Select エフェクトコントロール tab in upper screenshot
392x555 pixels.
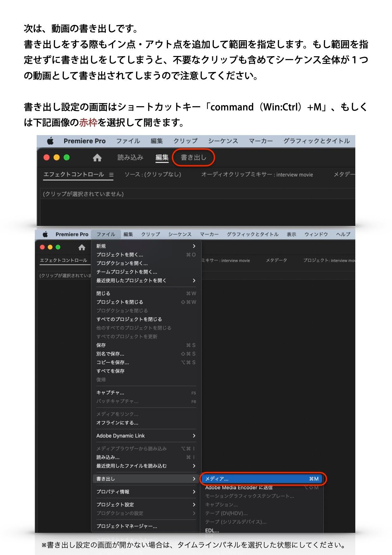pos(74,175)
